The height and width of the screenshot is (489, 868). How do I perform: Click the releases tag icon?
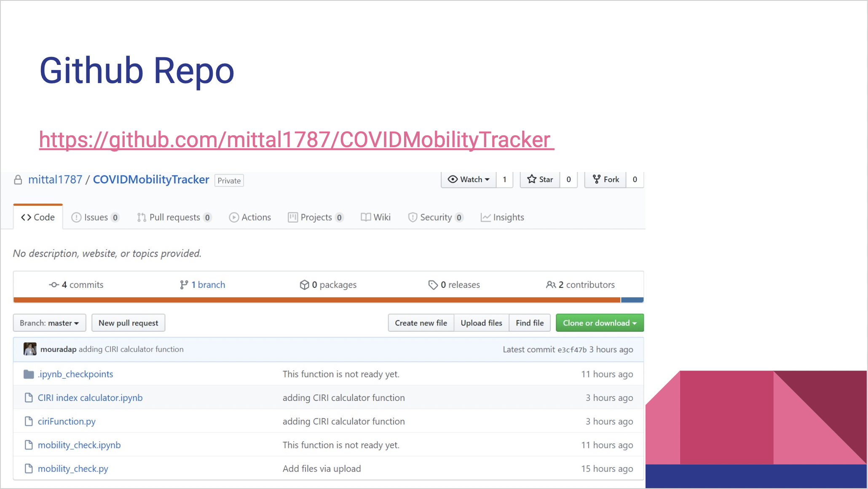tap(433, 285)
